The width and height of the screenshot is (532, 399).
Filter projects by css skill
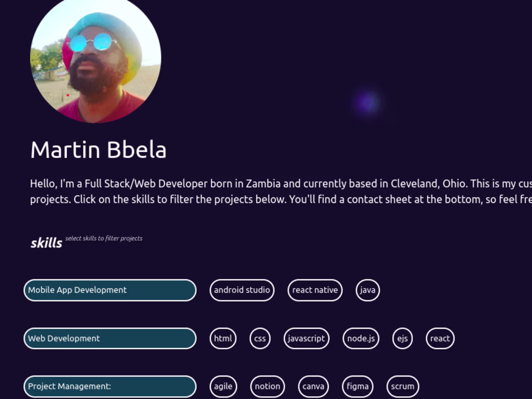click(260, 338)
